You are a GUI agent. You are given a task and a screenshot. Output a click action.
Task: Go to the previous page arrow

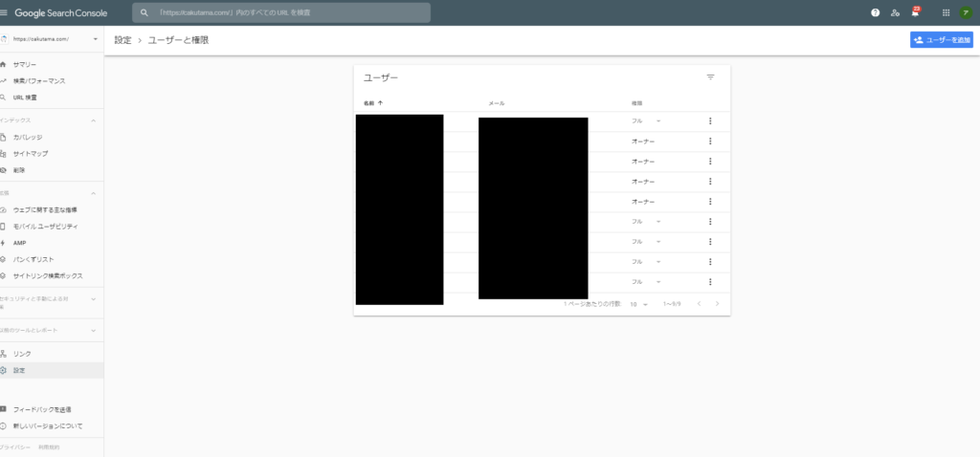[x=700, y=304]
